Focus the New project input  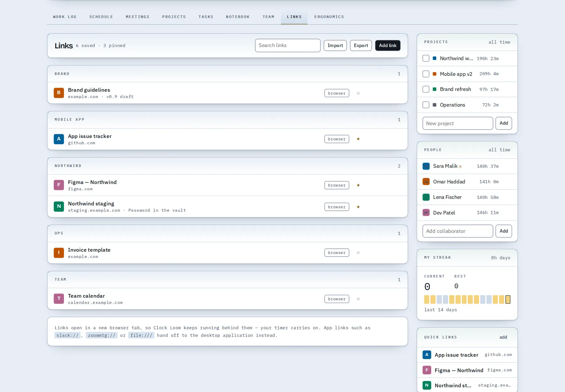point(458,123)
